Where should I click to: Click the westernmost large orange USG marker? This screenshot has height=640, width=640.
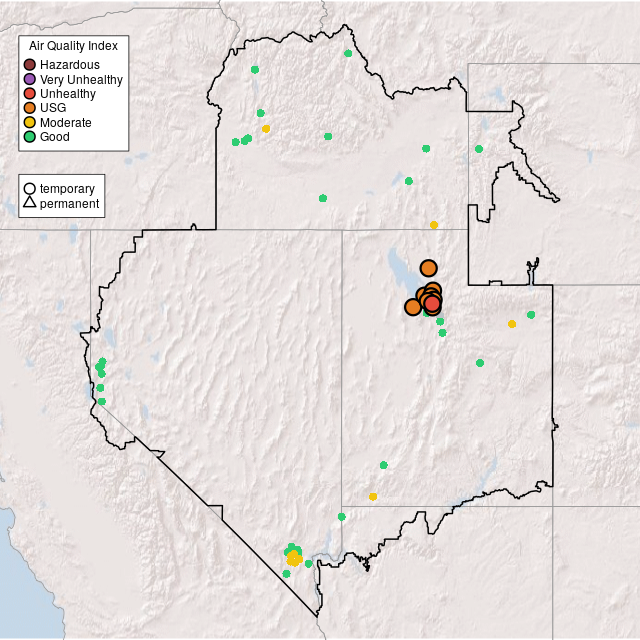click(x=413, y=307)
